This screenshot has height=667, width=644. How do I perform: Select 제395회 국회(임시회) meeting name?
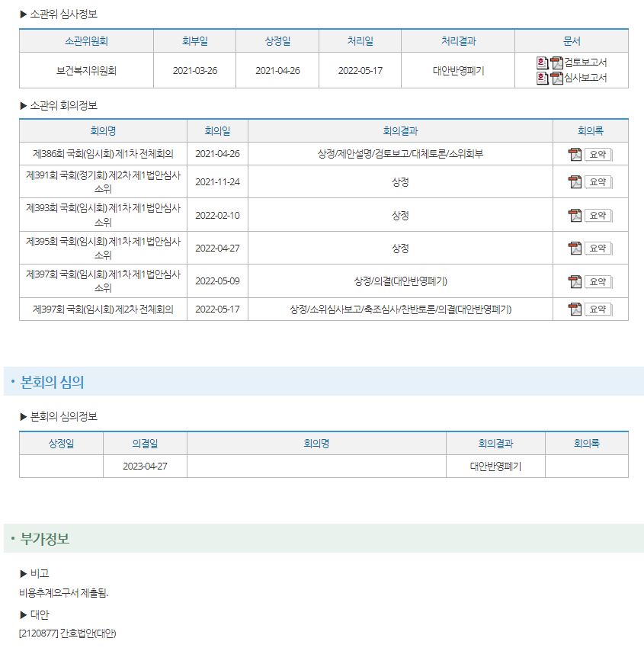point(103,248)
